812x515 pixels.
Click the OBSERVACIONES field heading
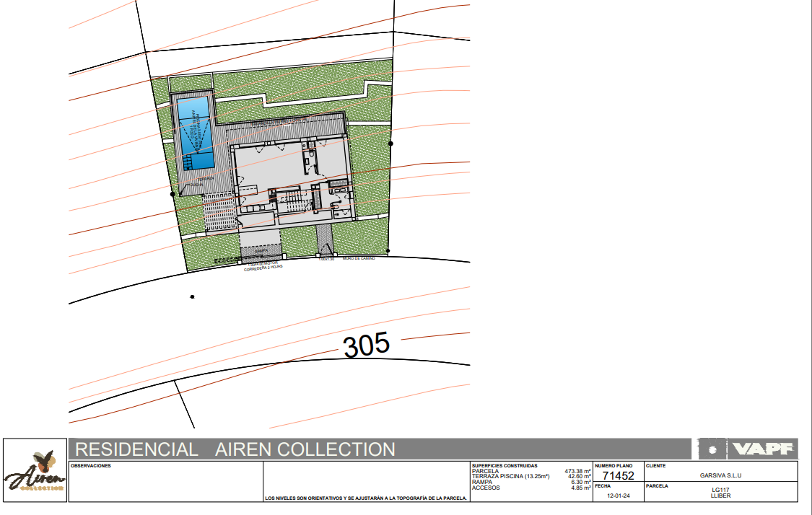coord(91,466)
